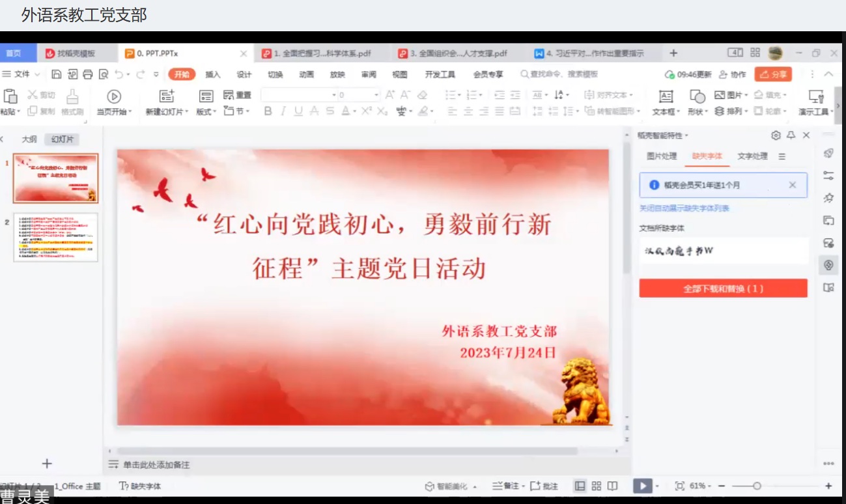The height and width of the screenshot is (504, 846).
Task: Click the save icon in quick access toolbar
Action: (x=57, y=74)
